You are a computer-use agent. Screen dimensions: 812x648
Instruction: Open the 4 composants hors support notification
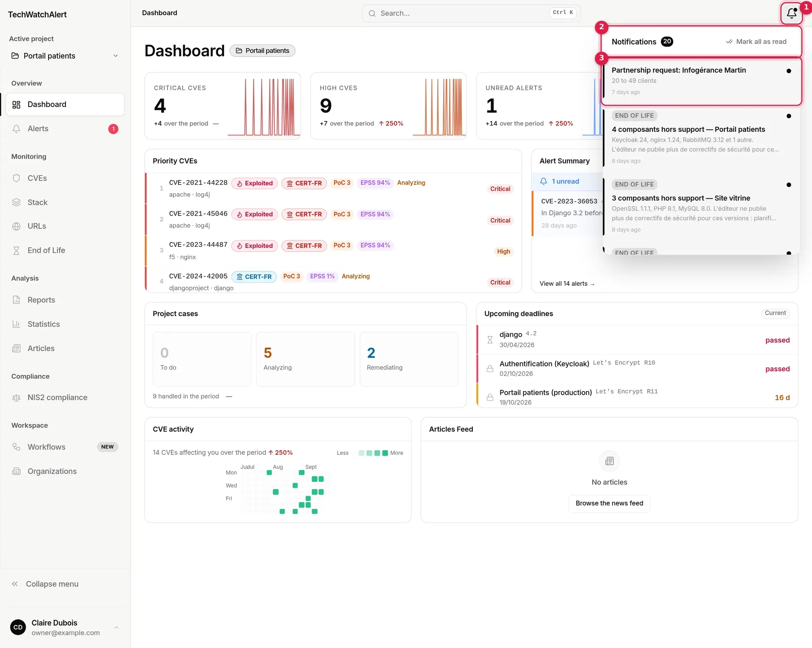tap(701, 138)
